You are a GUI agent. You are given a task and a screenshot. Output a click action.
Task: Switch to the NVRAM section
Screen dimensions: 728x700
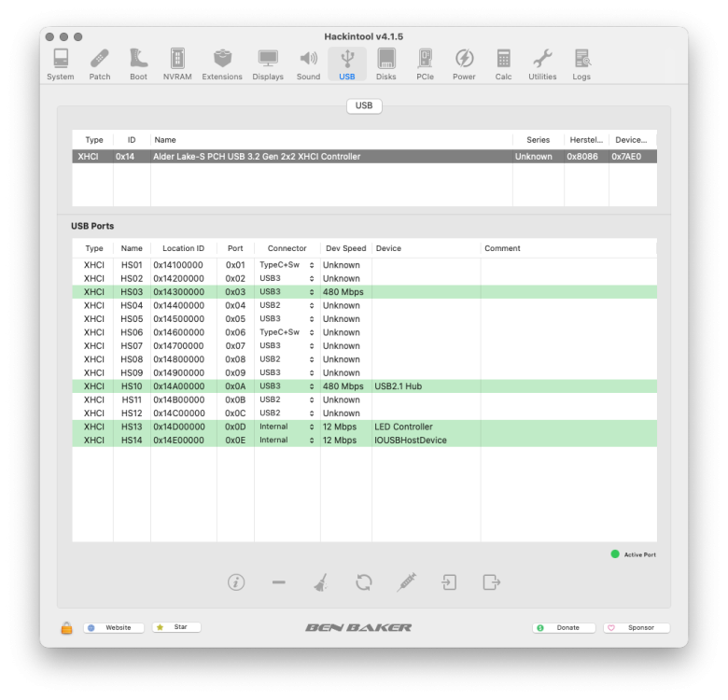tap(177, 64)
